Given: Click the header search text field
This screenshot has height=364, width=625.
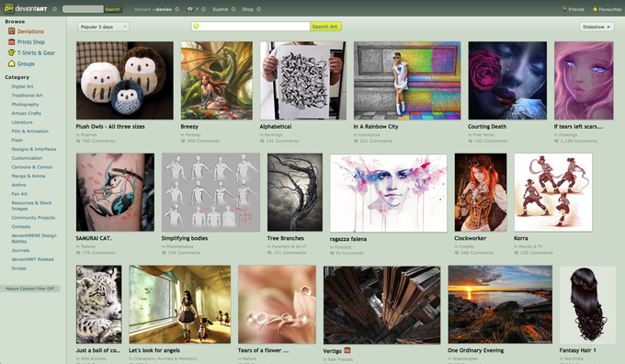Looking at the screenshot, I should (83, 9).
